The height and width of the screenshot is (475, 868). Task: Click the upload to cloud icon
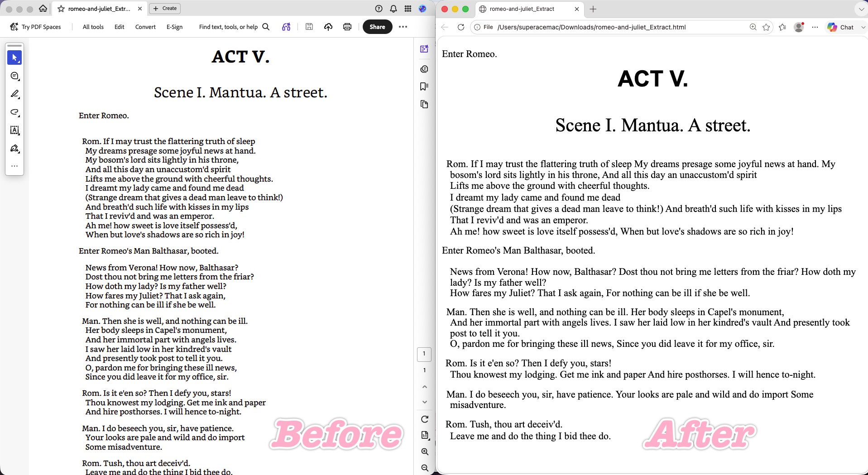[328, 27]
